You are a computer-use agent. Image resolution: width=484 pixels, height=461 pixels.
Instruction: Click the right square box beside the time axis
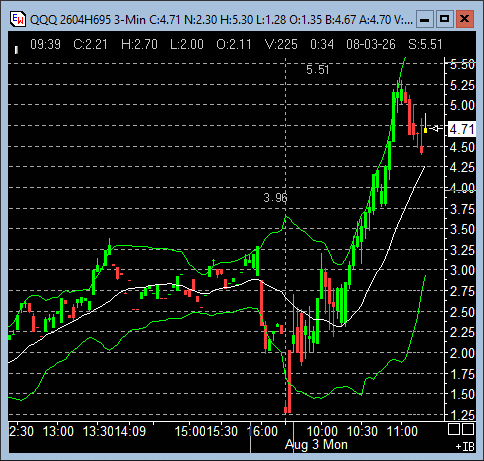tap(468, 429)
